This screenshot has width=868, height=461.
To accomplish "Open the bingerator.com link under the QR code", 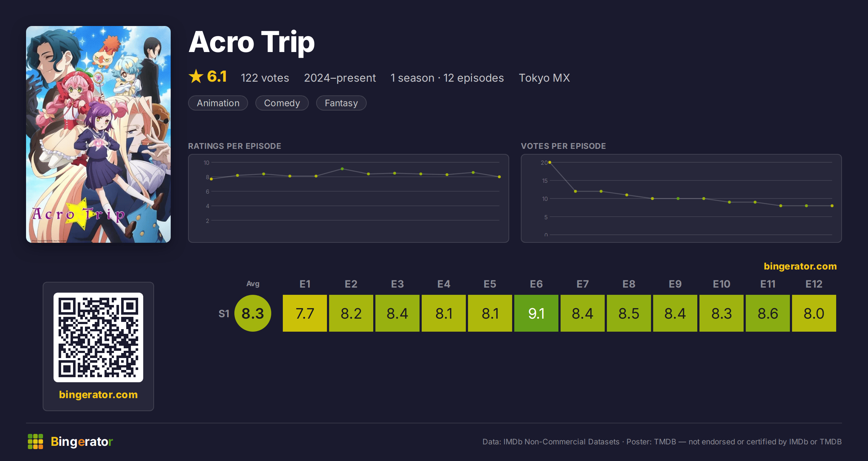I will (98, 395).
